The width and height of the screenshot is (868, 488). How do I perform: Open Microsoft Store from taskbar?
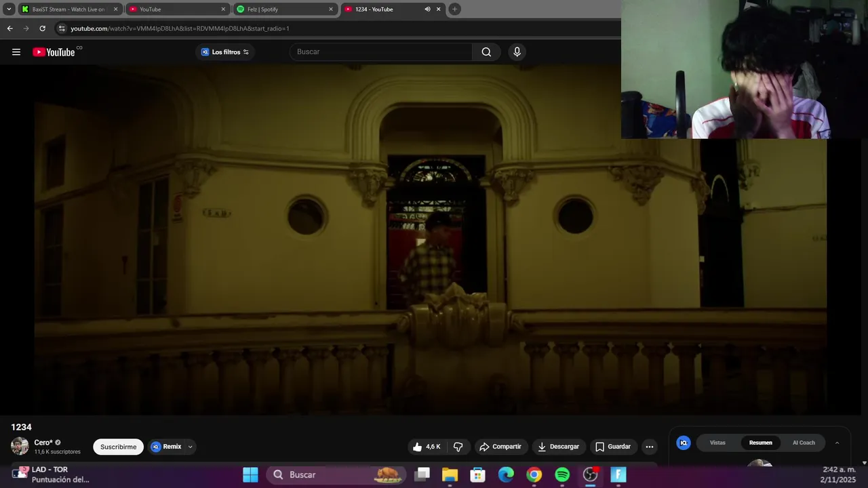pos(478,474)
